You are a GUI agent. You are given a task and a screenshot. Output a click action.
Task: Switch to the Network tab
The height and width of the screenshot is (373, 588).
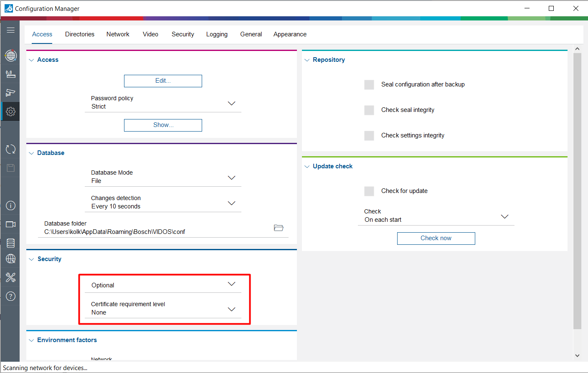coord(118,34)
